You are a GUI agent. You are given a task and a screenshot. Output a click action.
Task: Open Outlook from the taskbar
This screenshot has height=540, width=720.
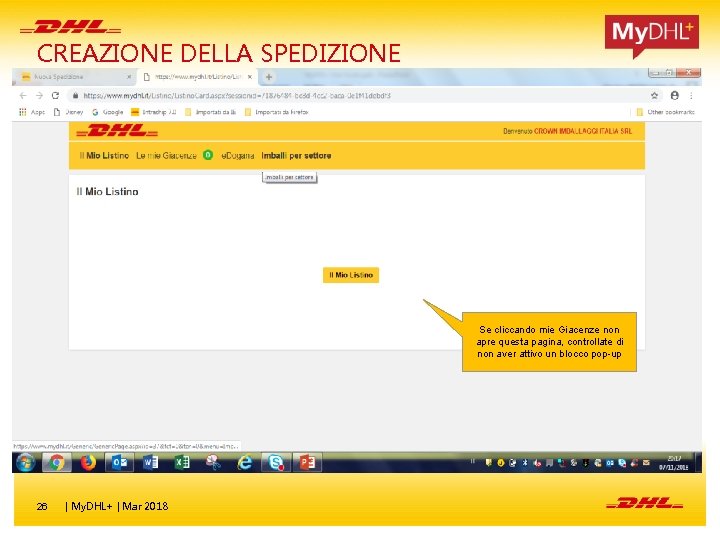(119, 462)
